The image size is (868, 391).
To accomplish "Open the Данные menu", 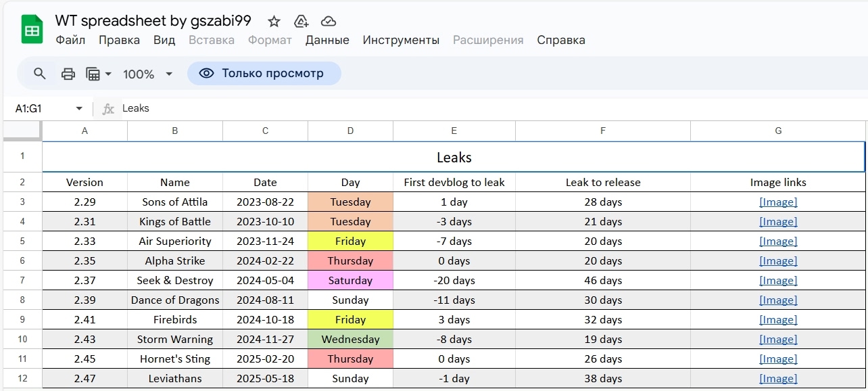I will point(327,40).
